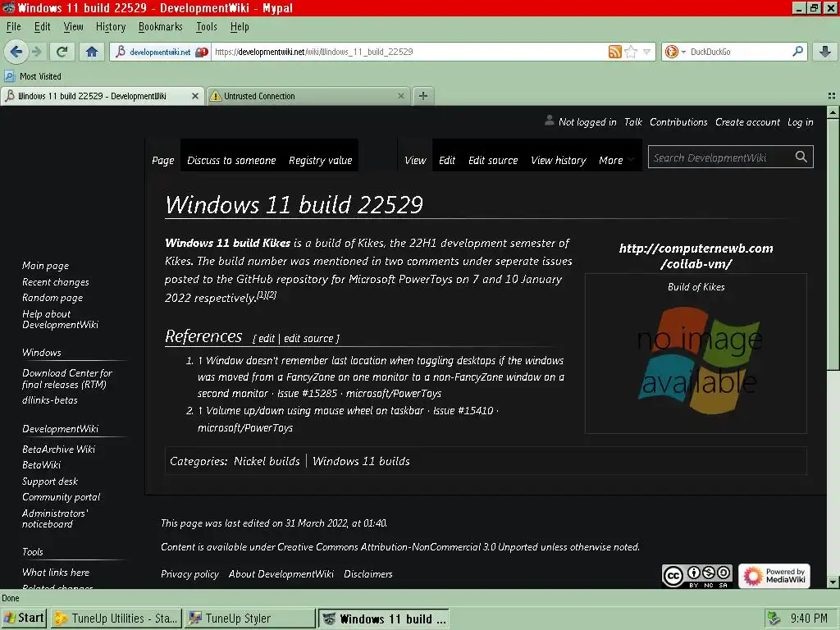Open the File menu
This screenshot has height=630, width=840.
click(13, 27)
